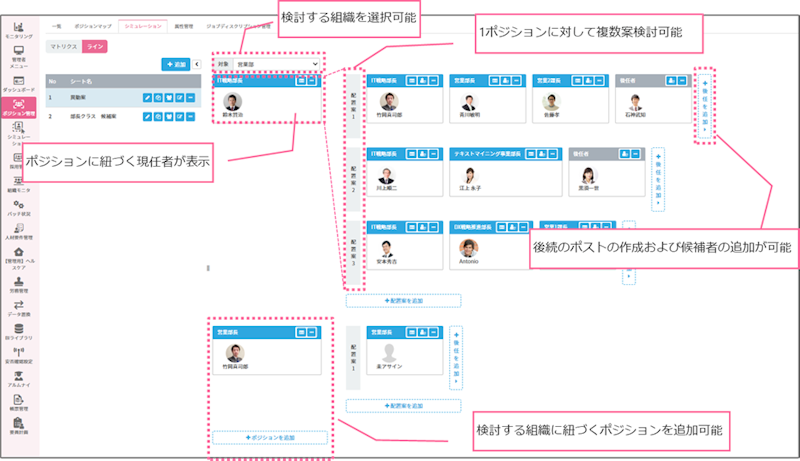Image resolution: width=800 pixels, height=461 pixels.
Task: Open BIライブラリ database icon
Action: pos(18,332)
